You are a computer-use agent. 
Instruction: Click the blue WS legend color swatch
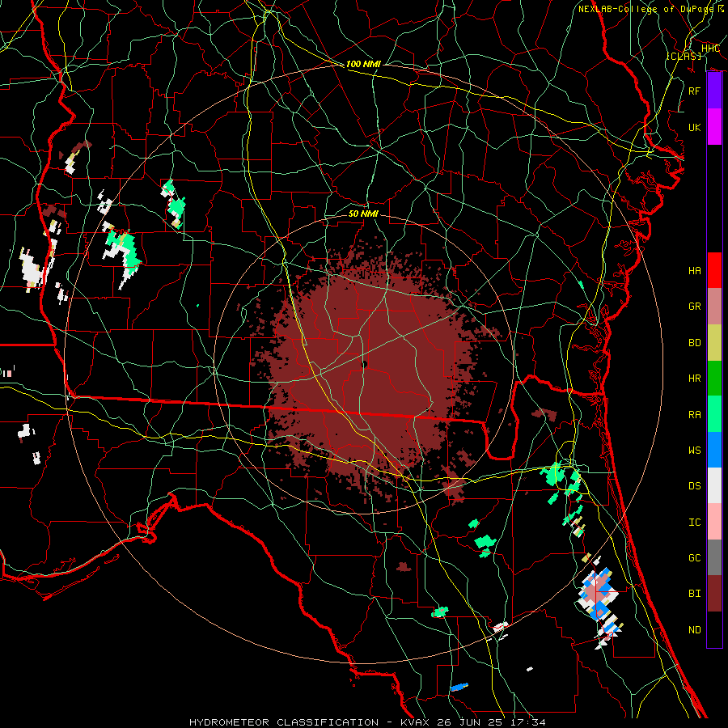[x=714, y=450]
